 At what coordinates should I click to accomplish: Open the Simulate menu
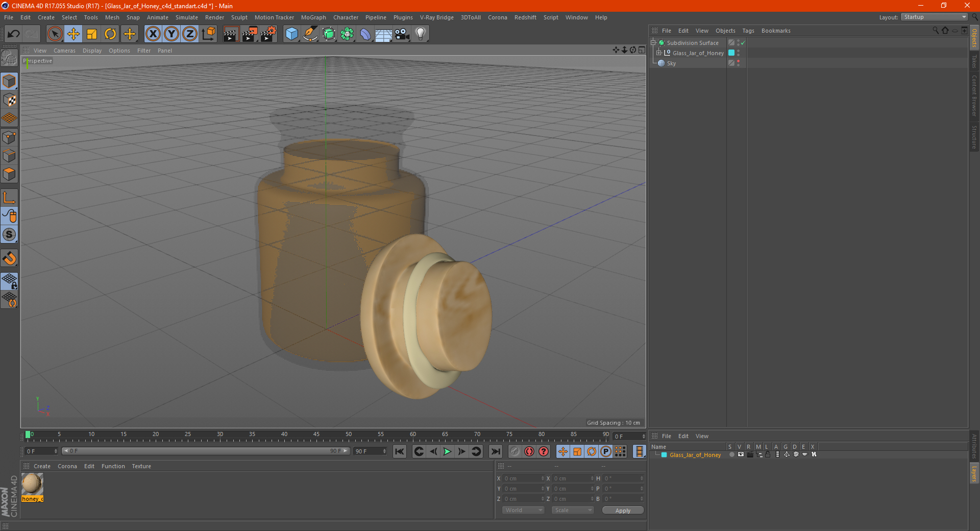187,17
